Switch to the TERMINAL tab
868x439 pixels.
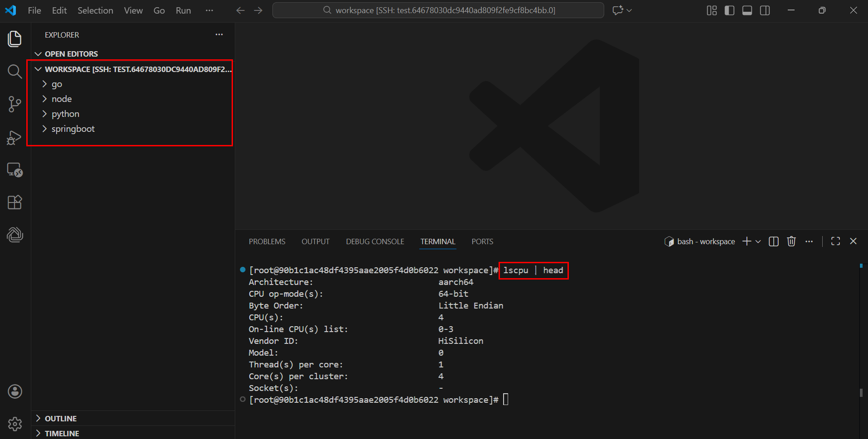tap(438, 241)
